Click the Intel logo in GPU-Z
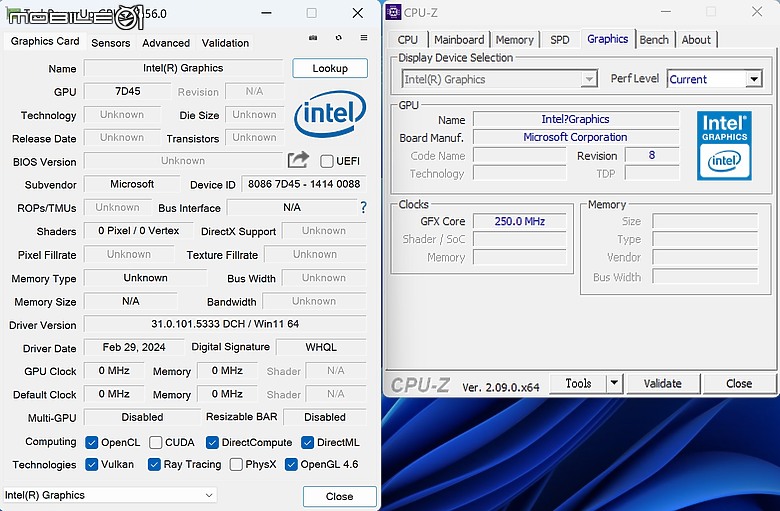780x511 pixels. [330, 113]
